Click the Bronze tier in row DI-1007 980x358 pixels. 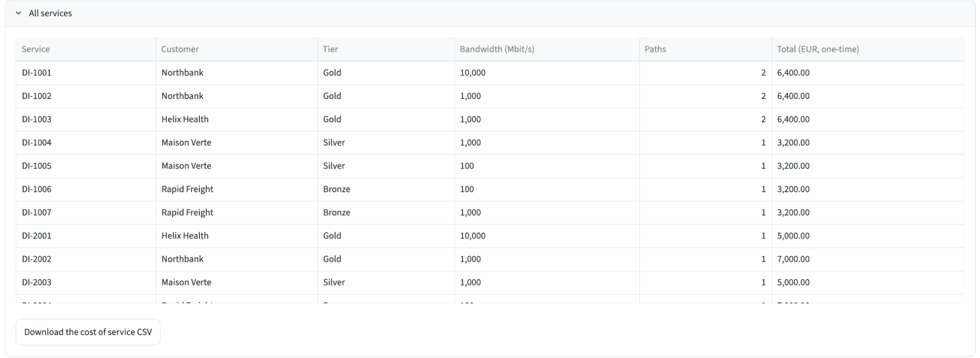[x=386, y=212]
